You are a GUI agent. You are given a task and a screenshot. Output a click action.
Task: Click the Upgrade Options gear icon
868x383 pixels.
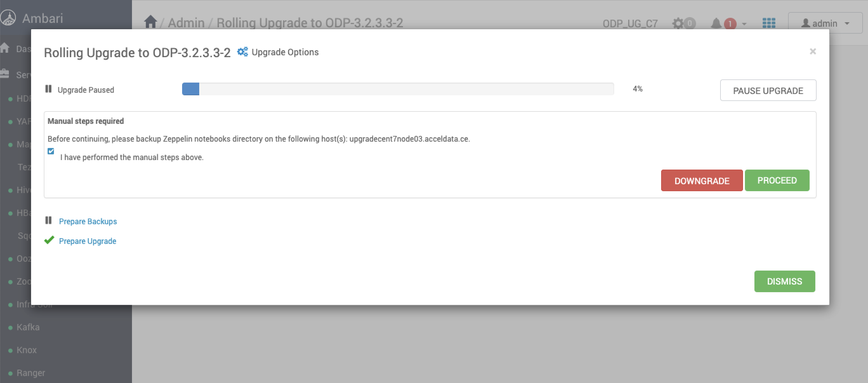tap(242, 52)
